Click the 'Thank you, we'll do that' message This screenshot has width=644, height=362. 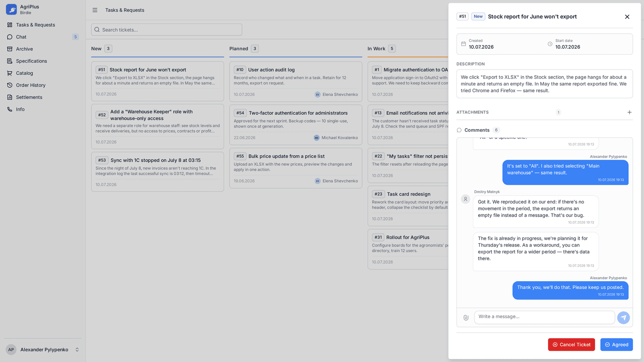pyautogui.click(x=570, y=290)
